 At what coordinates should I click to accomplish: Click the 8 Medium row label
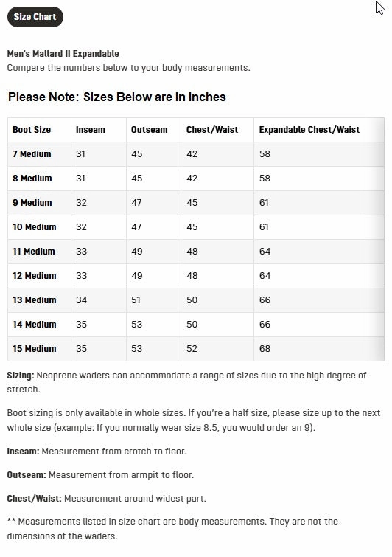tap(32, 179)
